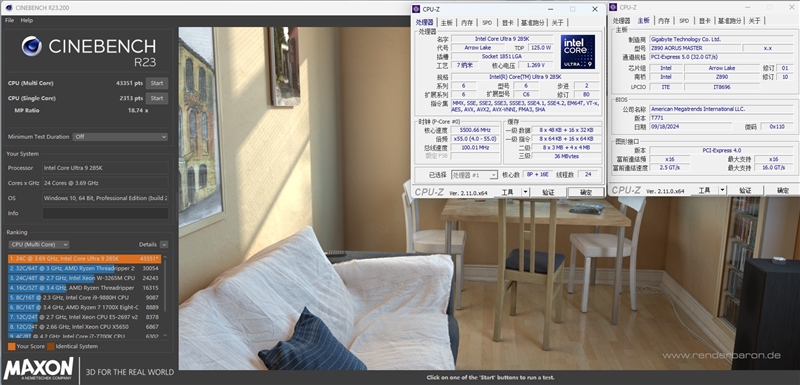Click the empty Info input field
The height and width of the screenshot is (385, 800).
[105, 213]
